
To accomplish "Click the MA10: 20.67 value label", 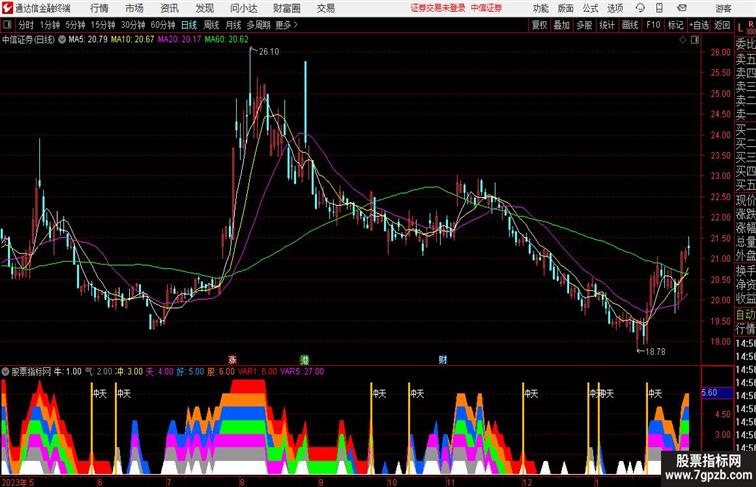I will click(x=132, y=40).
